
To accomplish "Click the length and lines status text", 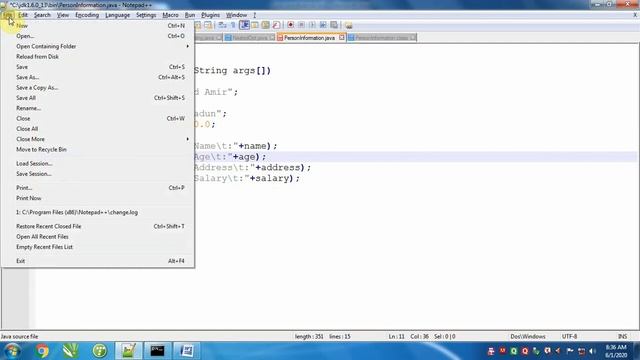I will [322, 336].
